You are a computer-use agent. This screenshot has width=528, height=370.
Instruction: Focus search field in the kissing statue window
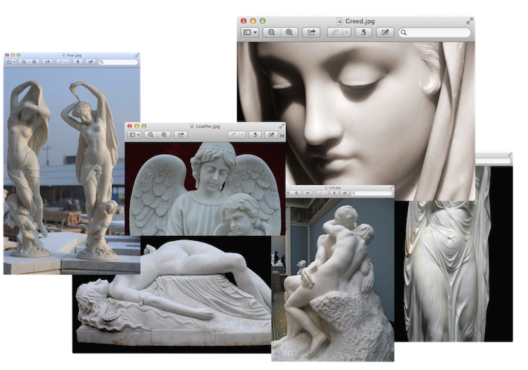(x=371, y=193)
